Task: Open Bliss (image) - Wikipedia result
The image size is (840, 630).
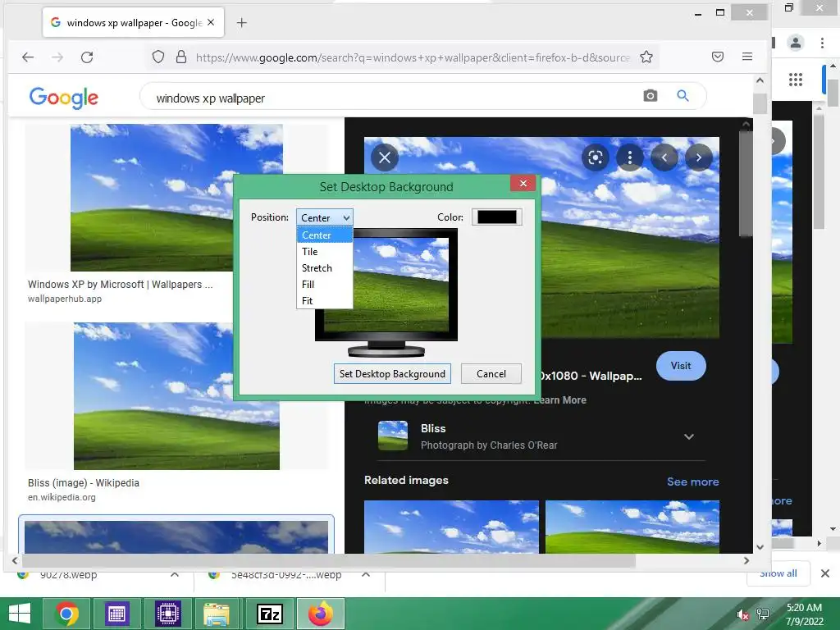Action: click(x=84, y=482)
